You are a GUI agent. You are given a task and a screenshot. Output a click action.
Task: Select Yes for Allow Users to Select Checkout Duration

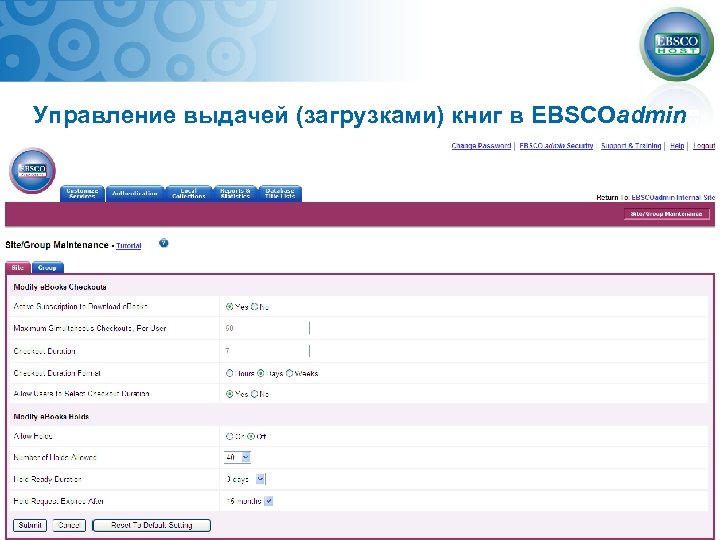click(229, 394)
